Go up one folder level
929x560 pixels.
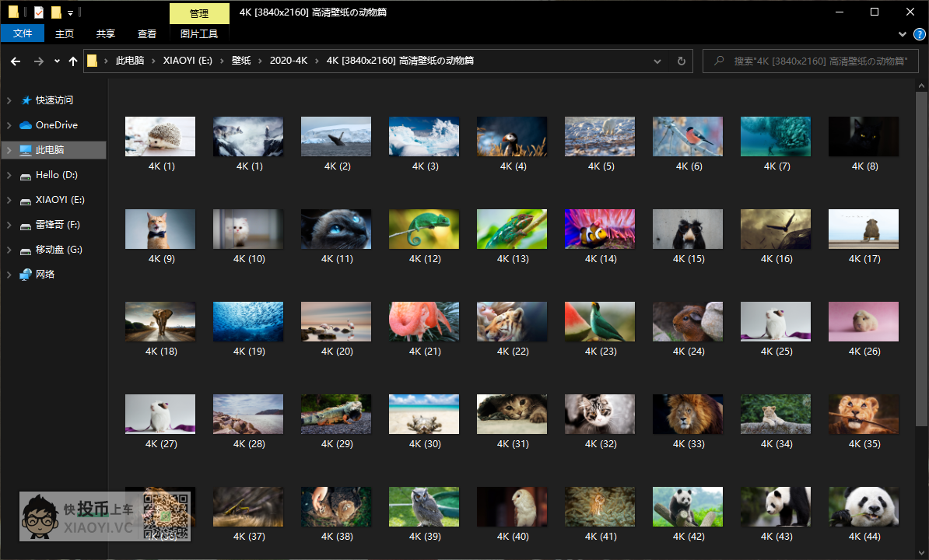click(73, 61)
